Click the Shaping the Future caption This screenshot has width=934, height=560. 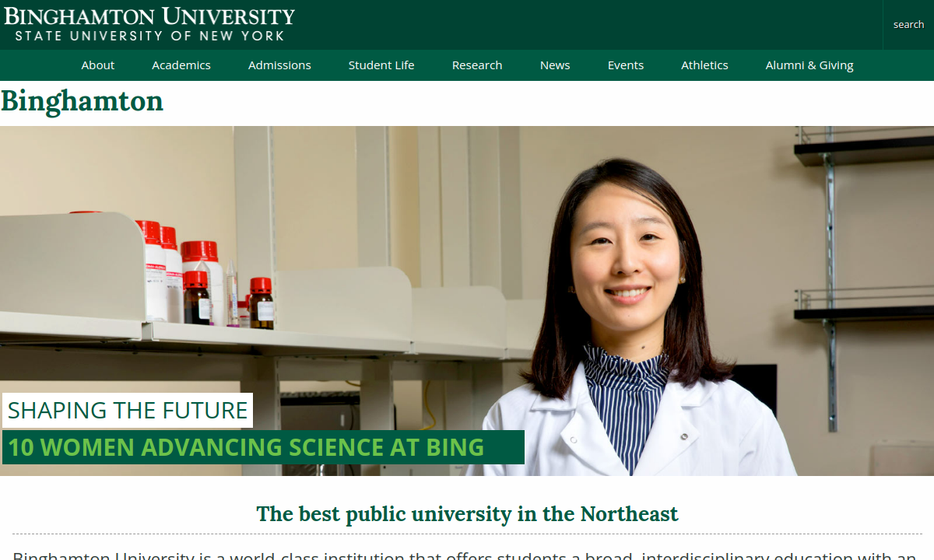tap(128, 410)
